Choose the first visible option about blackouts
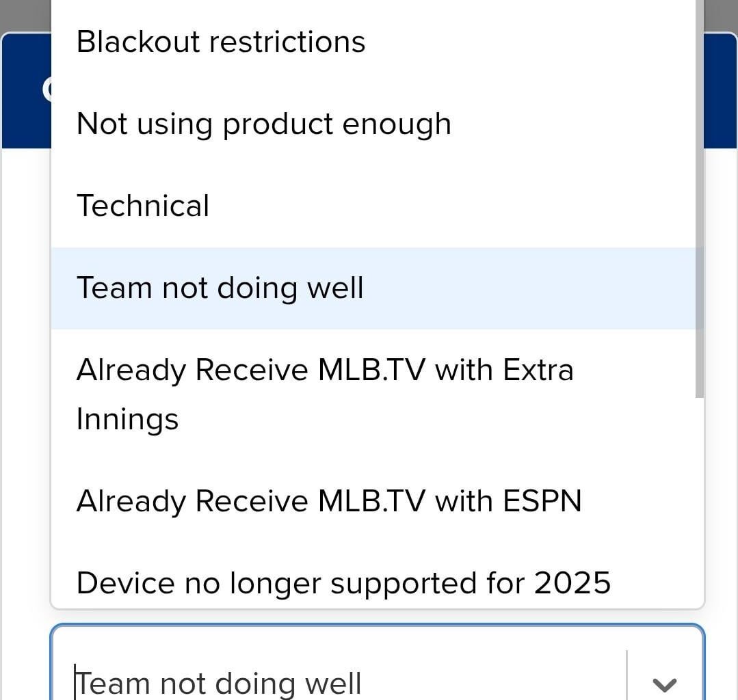 click(x=221, y=42)
